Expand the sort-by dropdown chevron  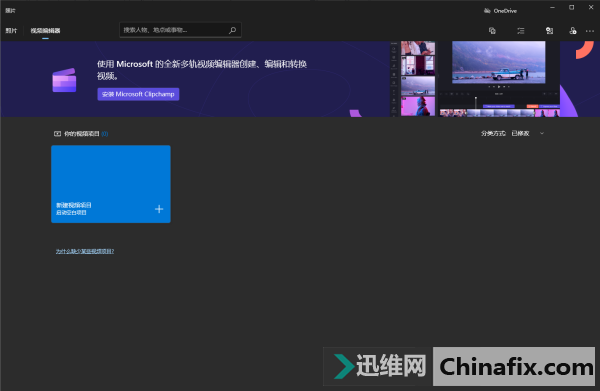[542, 133]
